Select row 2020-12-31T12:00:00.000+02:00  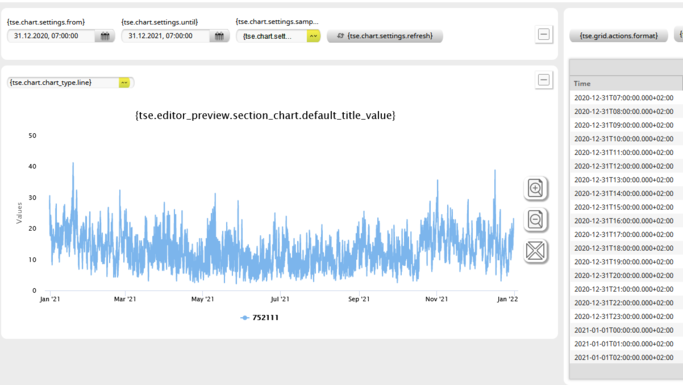click(x=626, y=166)
